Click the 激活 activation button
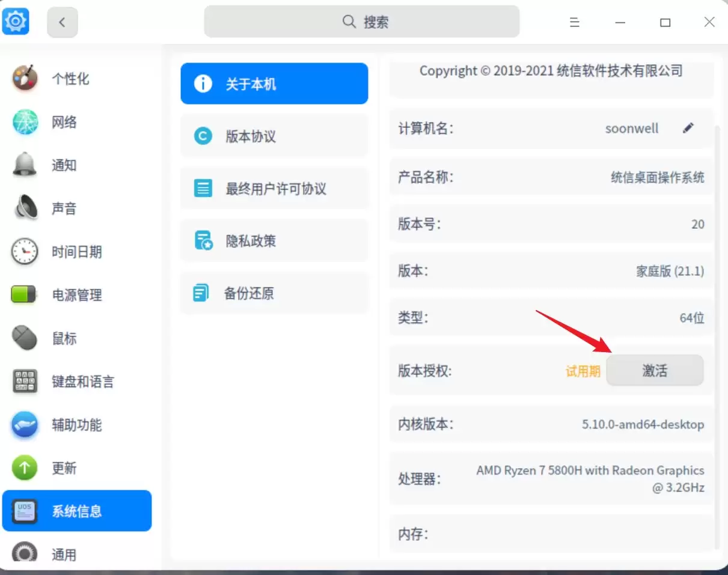The width and height of the screenshot is (728, 575). pos(655,371)
